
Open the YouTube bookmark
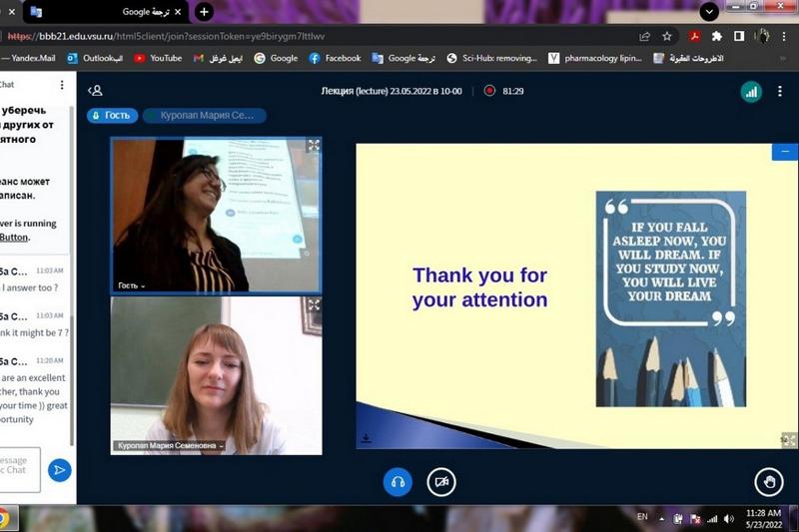[158, 58]
